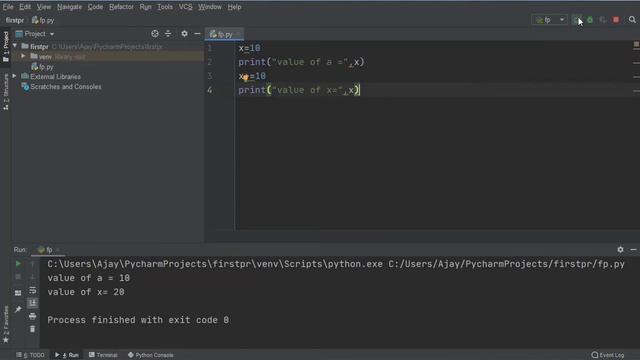Hide the Run tool window
This screenshot has height=360, width=640.
(633, 249)
